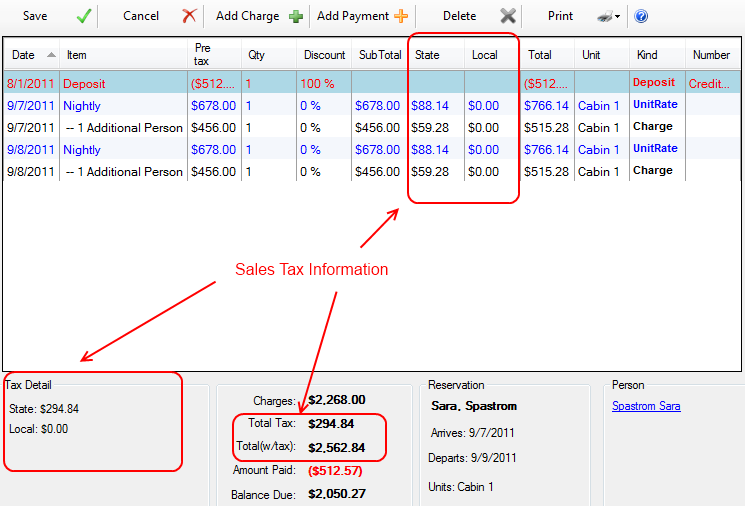This screenshot has height=506, width=745.
Task: Select the 9/7/2011 Nightly item cell
Action: [x=82, y=105]
